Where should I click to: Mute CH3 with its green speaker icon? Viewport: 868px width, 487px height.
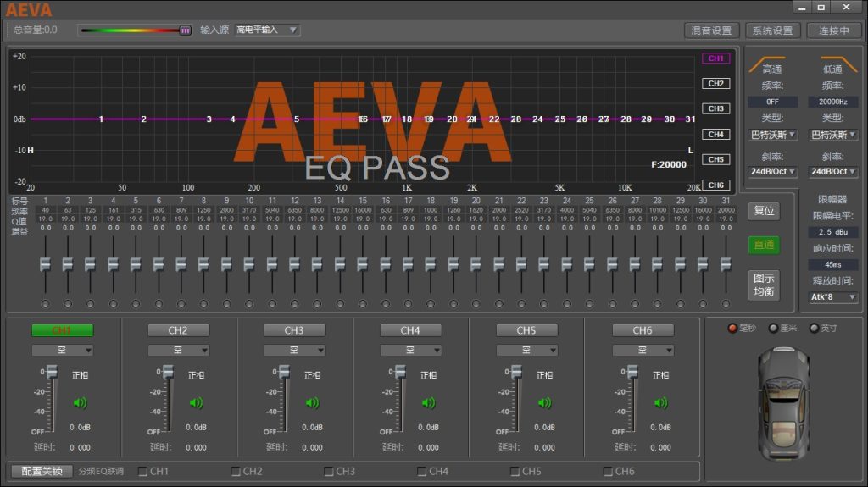313,403
